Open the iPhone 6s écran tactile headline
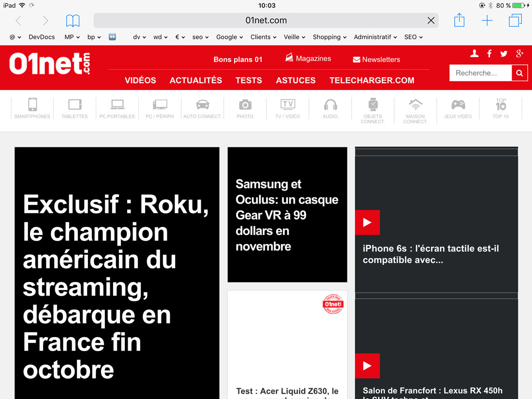Image resolution: width=532 pixels, height=399 pixels. (x=430, y=254)
